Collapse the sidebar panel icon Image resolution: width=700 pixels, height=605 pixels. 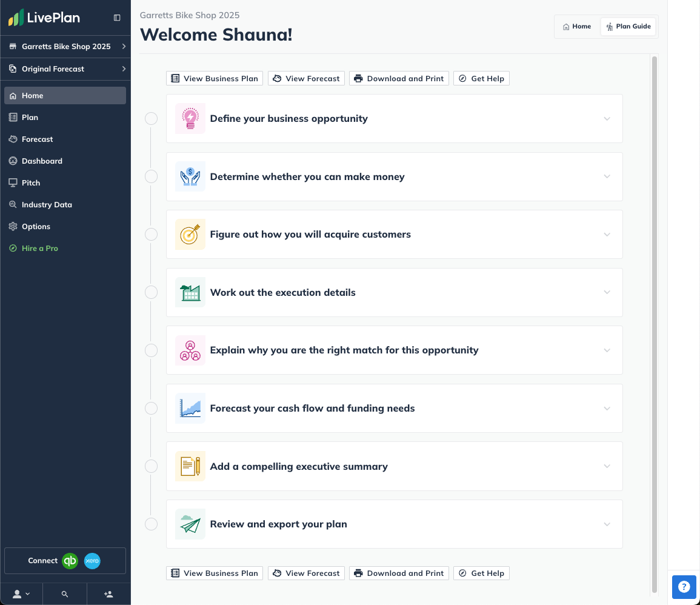pyautogui.click(x=117, y=18)
